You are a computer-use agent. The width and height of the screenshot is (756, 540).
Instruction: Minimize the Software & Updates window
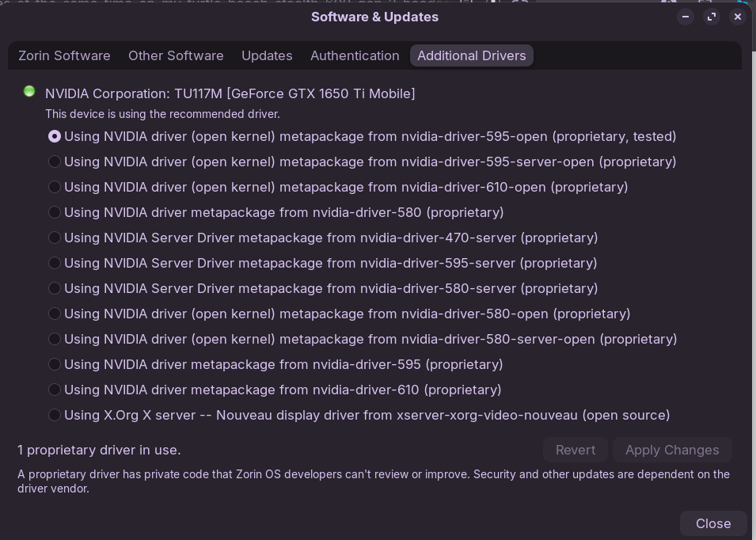(685, 17)
